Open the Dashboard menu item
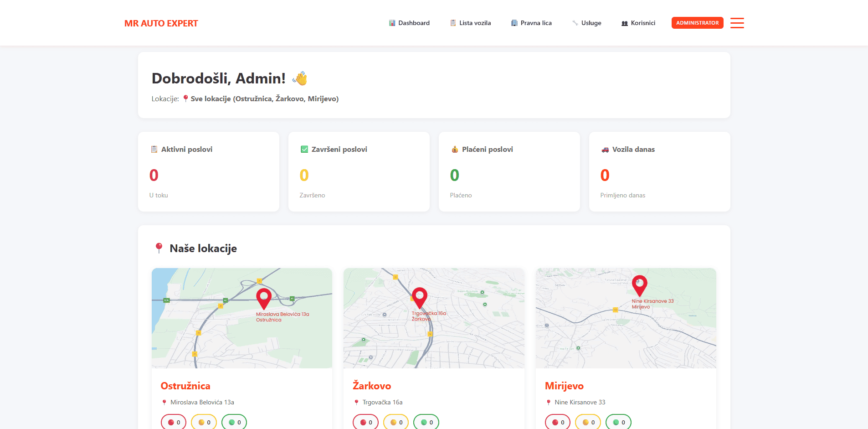This screenshot has width=868, height=429. (x=409, y=23)
